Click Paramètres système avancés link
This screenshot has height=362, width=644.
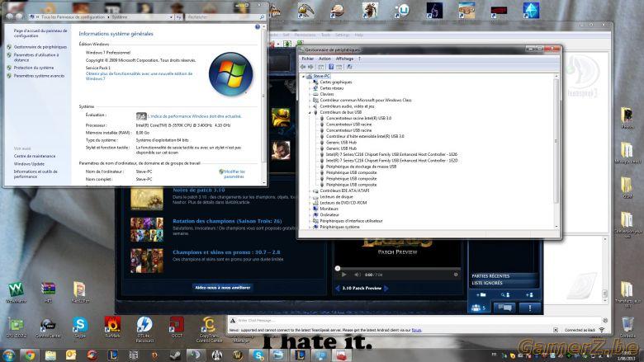(39, 76)
